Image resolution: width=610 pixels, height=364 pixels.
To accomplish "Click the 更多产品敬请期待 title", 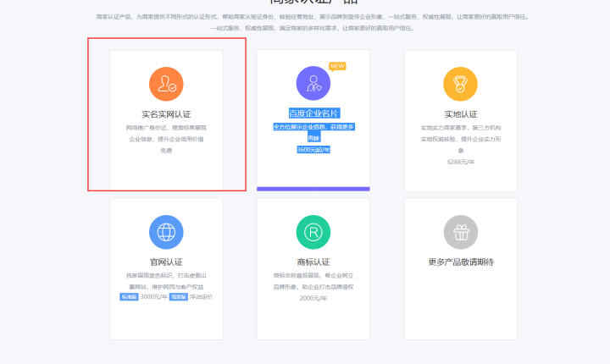I will click(x=461, y=262).
